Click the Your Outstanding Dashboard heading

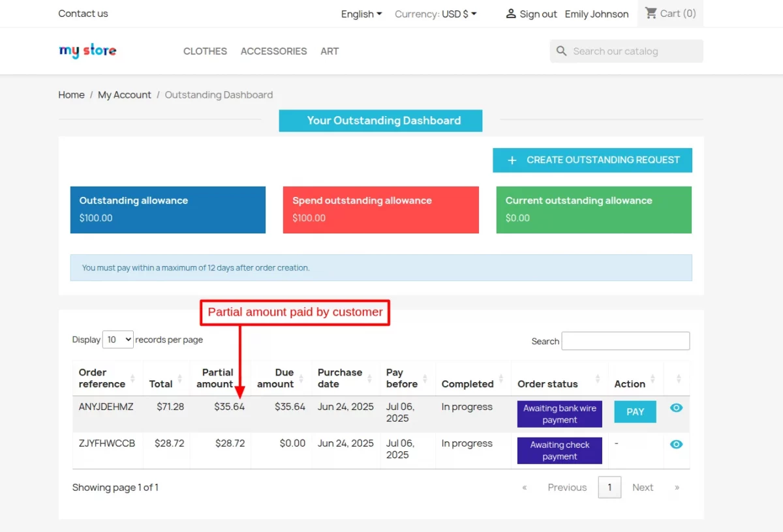(381, 121)
